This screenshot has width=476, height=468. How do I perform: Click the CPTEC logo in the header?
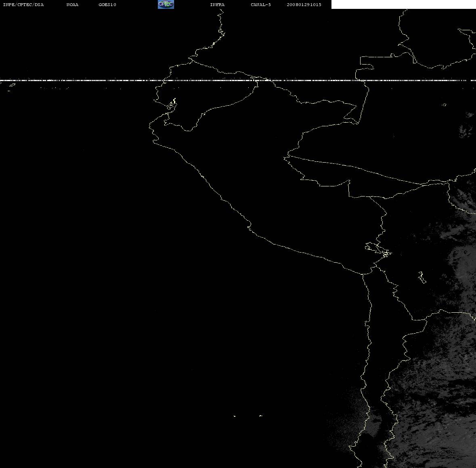pyautogui.click(x=166, y=4)
